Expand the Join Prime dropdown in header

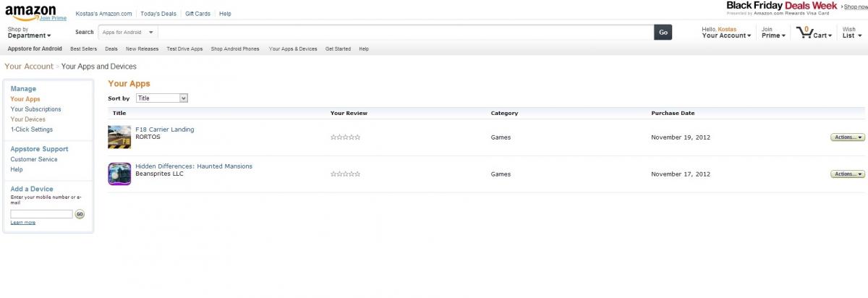pyautogui.click(x=773, y=33)
